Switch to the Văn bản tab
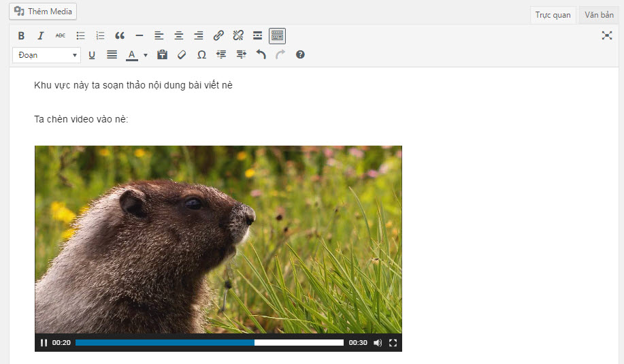This screenshot has width=624, height=364. [599, 15]
